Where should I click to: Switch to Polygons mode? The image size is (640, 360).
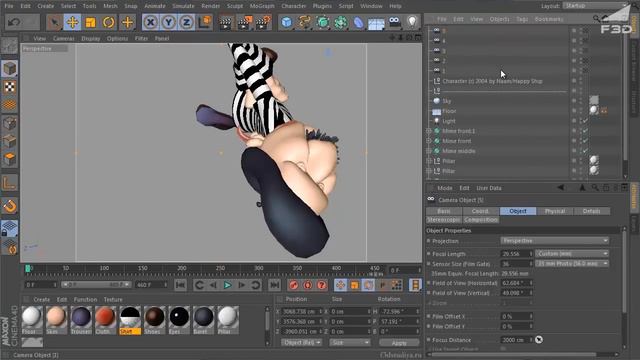pyautogui.click(x=9, y=158)
